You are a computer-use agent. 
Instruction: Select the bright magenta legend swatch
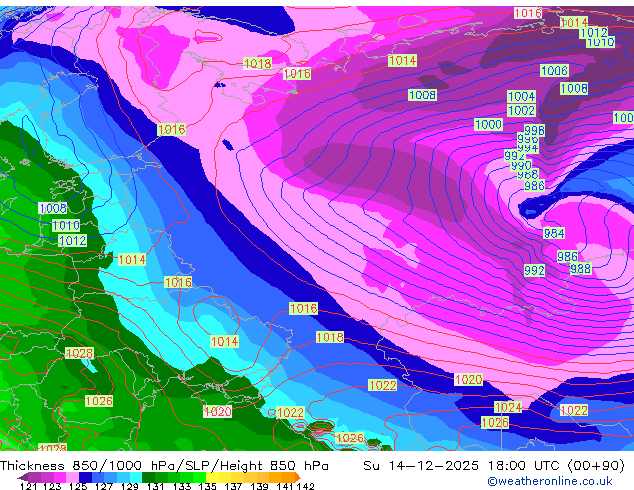point(60,477)
